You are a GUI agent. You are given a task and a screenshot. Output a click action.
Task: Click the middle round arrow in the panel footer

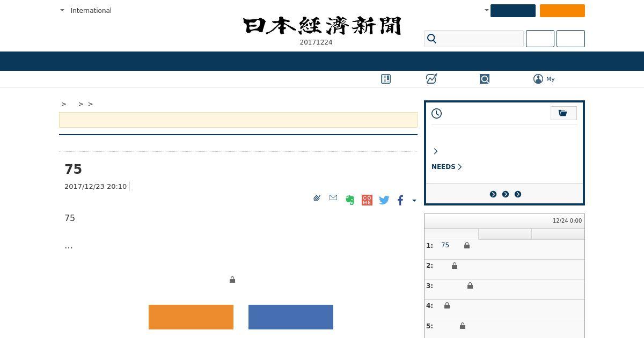[506, 194]
